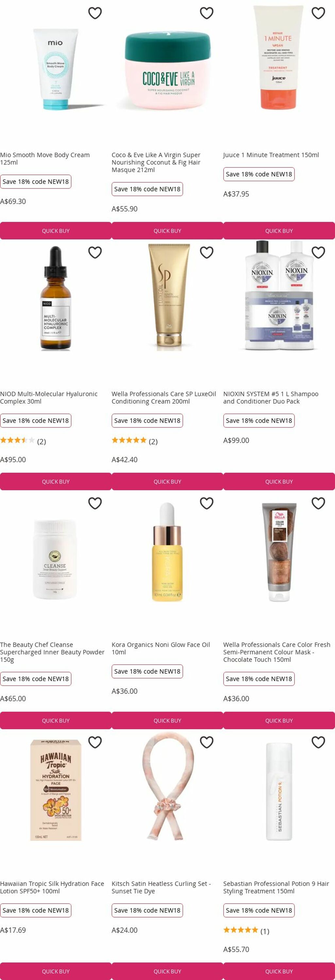Toggle heart for Beauty Chef Cleanse powder
This screenshot has height=980, width=335.
tap(95, 503)
